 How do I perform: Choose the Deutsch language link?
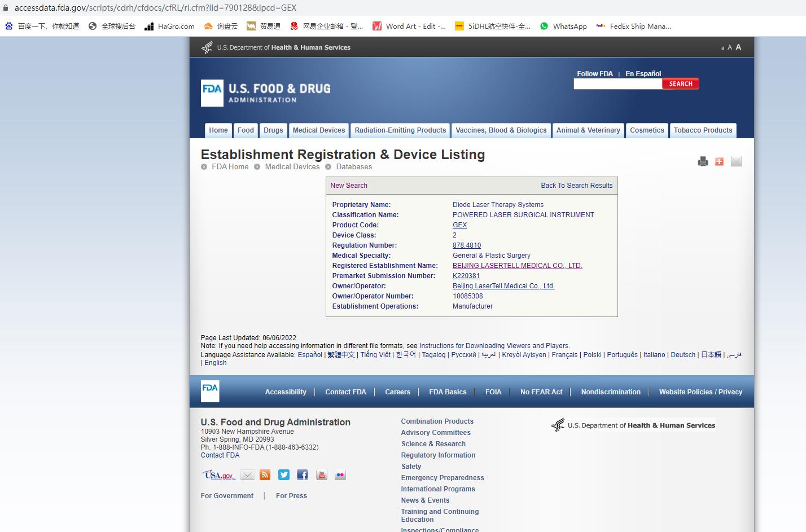pos(683,355)
